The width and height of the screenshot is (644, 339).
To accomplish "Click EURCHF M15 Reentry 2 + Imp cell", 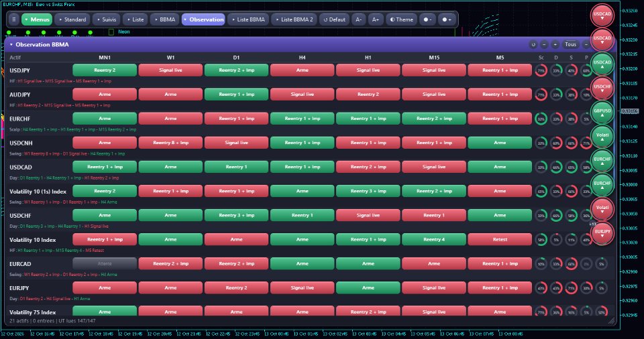I will (434, 119).
